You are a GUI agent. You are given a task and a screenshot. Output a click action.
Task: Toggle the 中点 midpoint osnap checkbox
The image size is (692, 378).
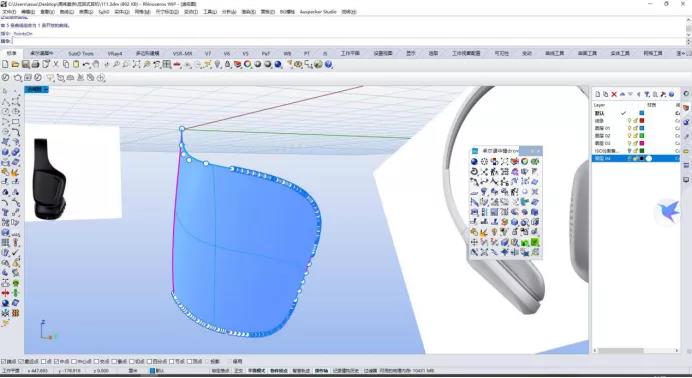56,361
